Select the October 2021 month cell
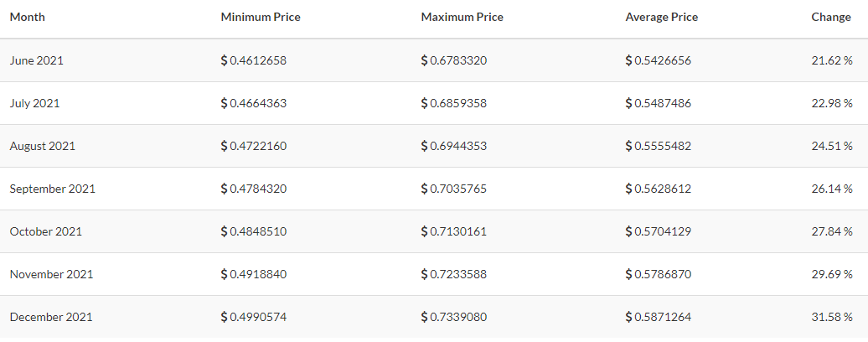Screen dimensions: 868x342 click(46, 231)
